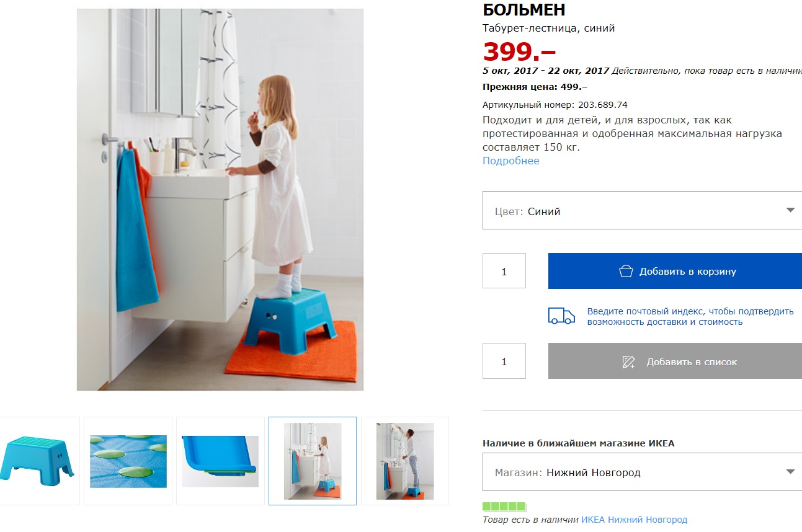This screenshot has height=532, width=802.
Task: Select the man on stool thumbnail
Action: pos(405,461)
